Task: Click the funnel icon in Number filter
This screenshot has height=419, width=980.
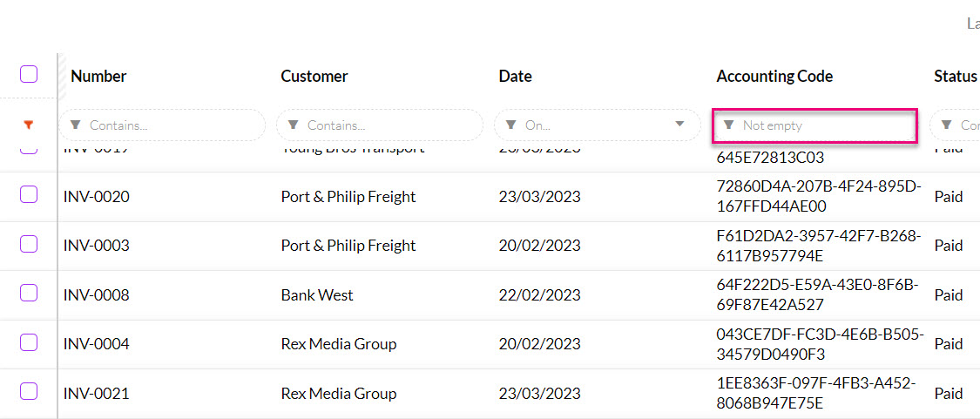Action: click(x=75, y=125)
